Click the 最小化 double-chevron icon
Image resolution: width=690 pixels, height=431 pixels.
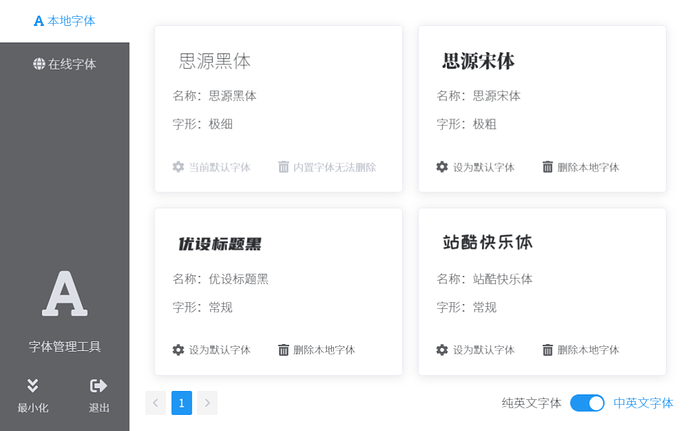[32, 385]
